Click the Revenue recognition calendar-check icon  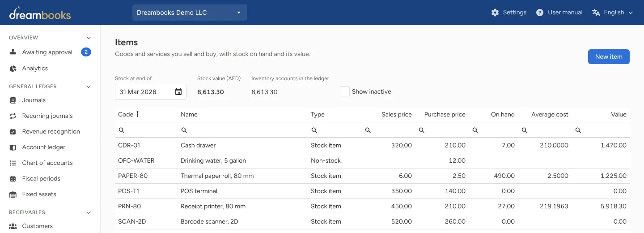click(13, 132)
